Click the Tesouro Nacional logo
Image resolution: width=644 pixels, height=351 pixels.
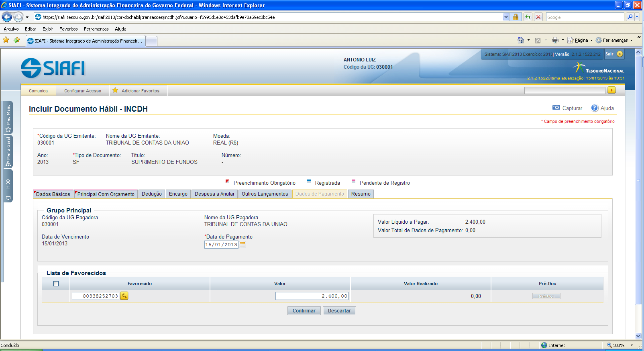599,68
